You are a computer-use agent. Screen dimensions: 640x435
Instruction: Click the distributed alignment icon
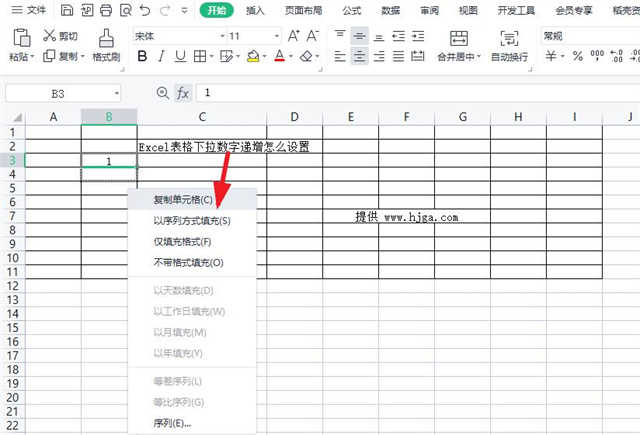(418, 56)
